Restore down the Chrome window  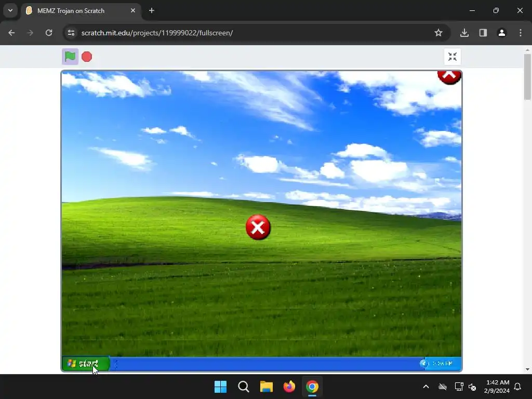tap(496, 10)
